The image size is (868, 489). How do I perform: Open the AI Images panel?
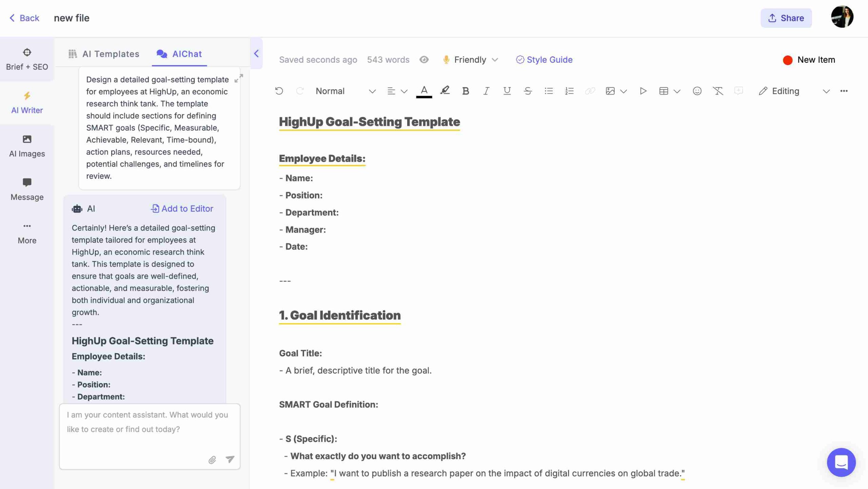[27, 146]
